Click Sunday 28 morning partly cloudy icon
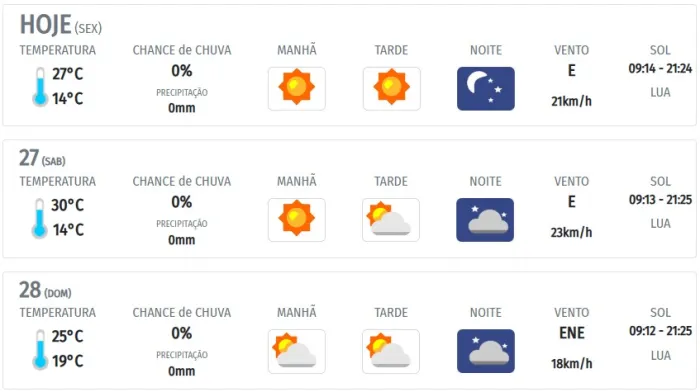This screenshot has height=392, width=700. tap(296, 351)
